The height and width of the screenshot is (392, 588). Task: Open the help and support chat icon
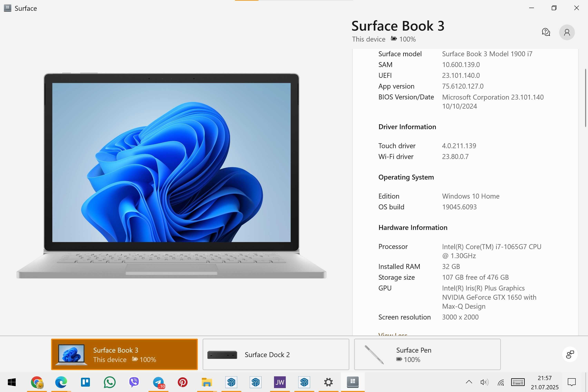coord(546,32)
